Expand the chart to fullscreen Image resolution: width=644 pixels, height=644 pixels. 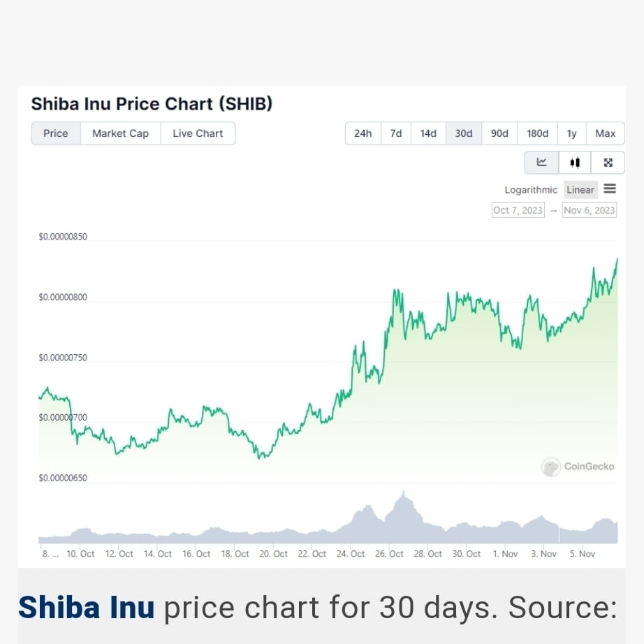pos(607,162)
